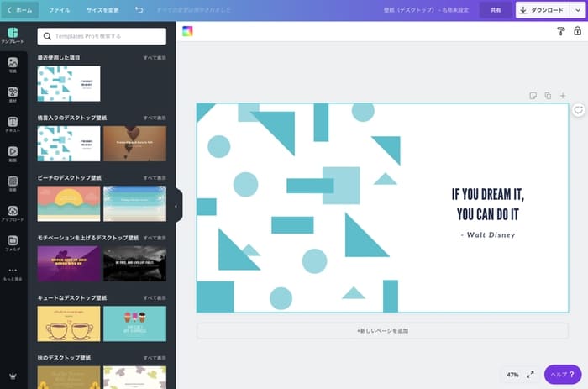588x389 pixels.
Task: Select the IF YOU DREAM IT quote text
Action: click(488, 204)
